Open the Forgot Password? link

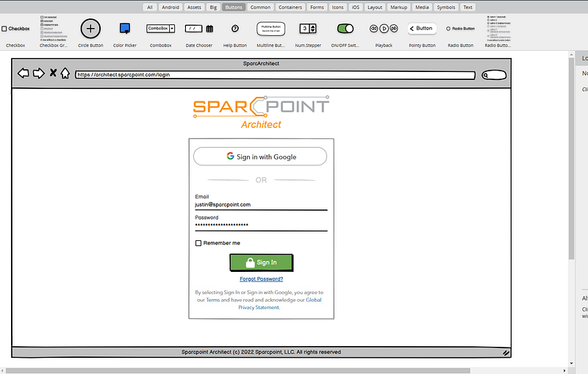point(262,278)
